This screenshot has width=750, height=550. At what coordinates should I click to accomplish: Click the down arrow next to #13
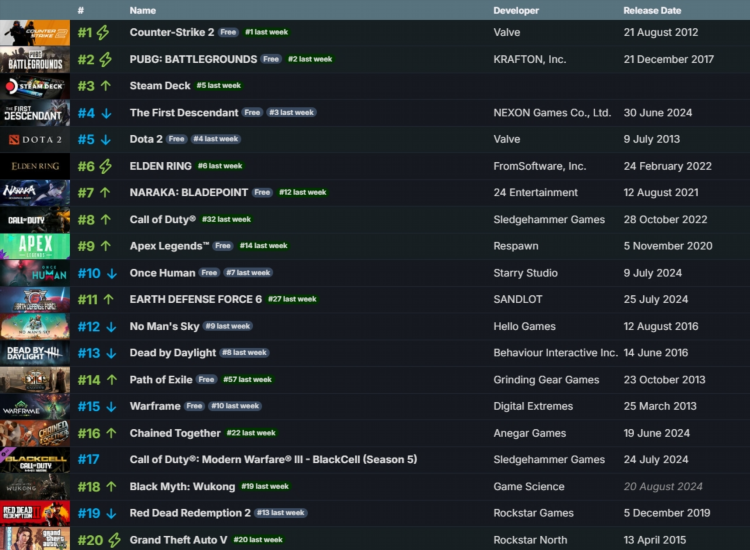(x=111, y=353)
